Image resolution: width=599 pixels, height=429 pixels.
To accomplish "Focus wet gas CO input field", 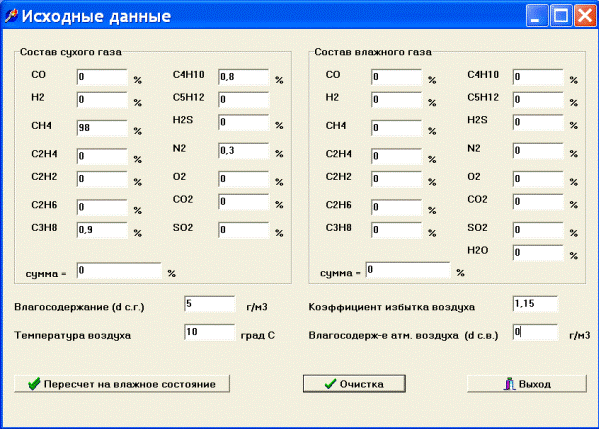I will (x=397, y=77).
